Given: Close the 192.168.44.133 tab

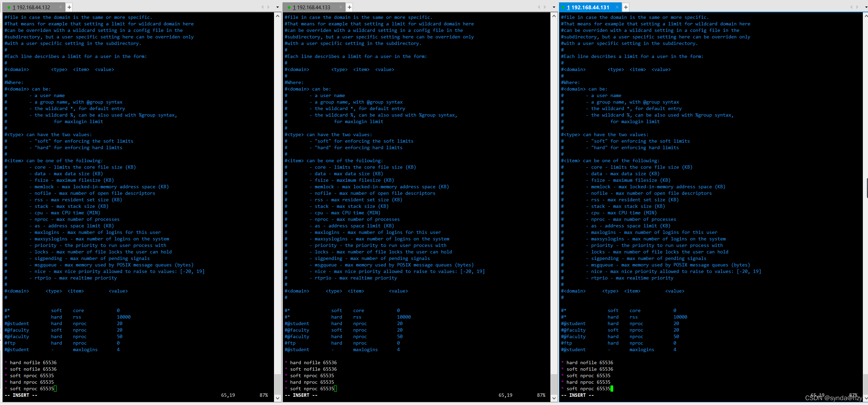Looking at the screenshot, I should coord(341,7).
